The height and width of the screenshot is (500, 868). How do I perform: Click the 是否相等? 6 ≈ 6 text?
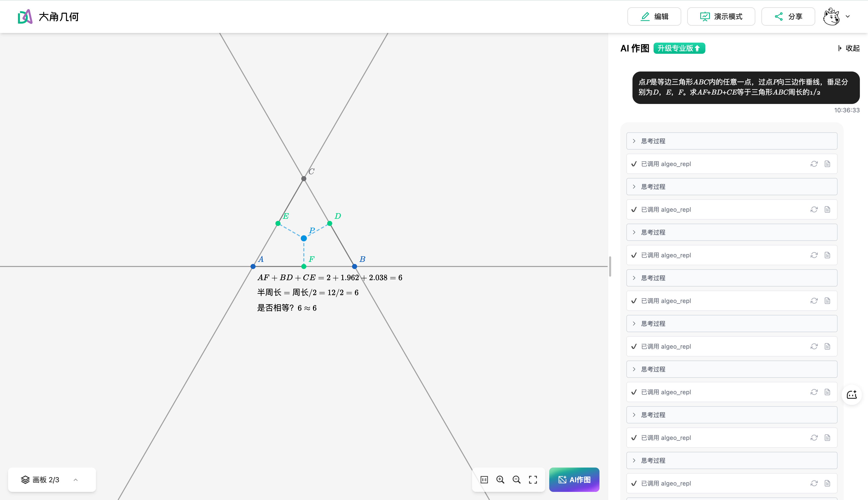(x=287, y=308)
